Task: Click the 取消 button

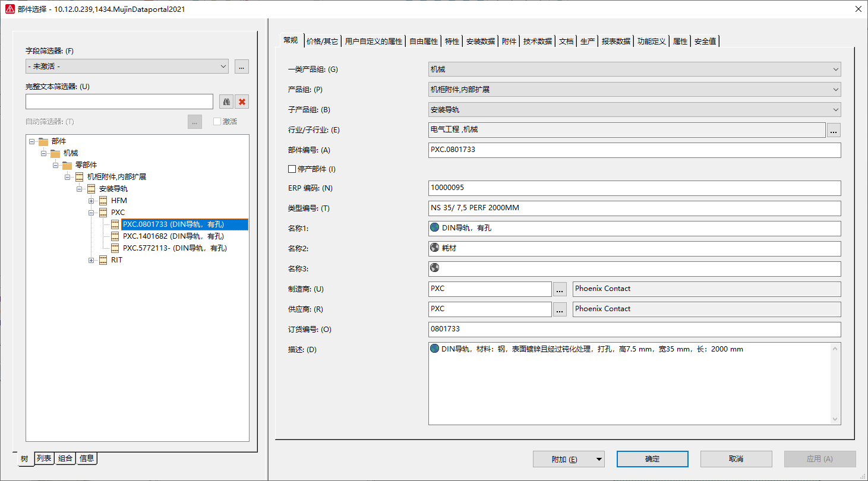Action: [x=736, y=458]
